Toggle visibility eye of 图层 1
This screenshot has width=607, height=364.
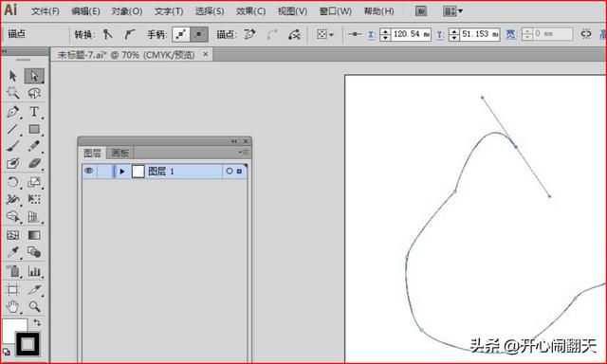(88, 171)
